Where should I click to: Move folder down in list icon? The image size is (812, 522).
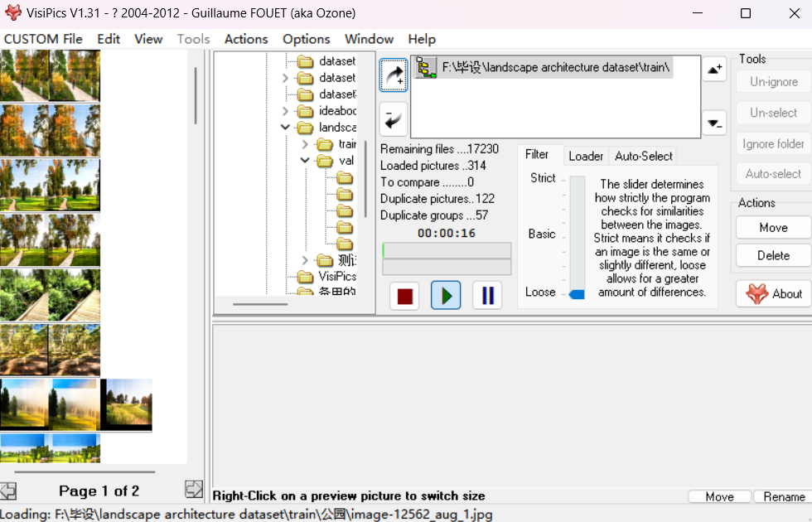coord(714,123)
